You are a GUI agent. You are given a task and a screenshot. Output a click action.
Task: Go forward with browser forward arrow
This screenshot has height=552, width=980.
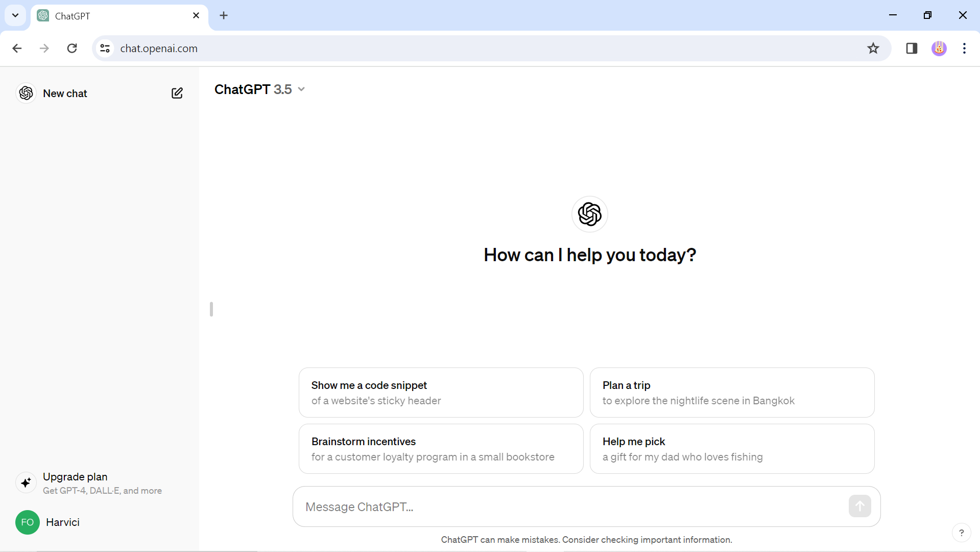44,48
